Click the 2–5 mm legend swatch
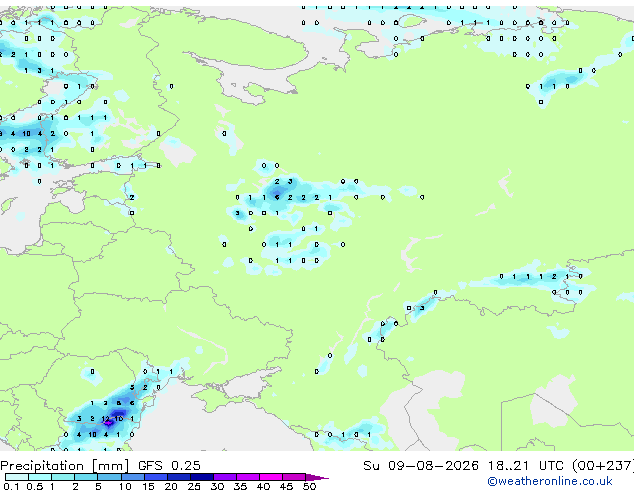The width and height of the screenshot is (634, 490). [86, 477]
